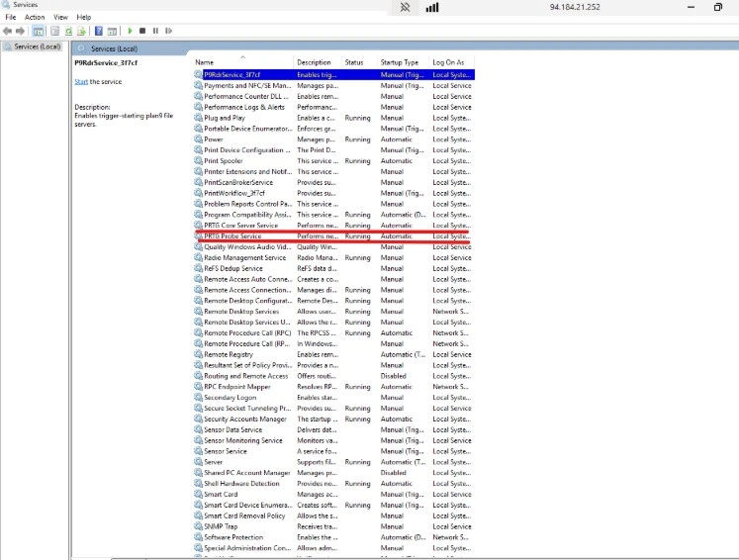Toggle the remote session pin icon

coord(404,7)
